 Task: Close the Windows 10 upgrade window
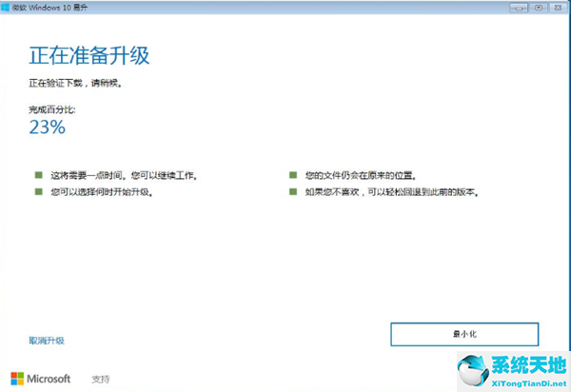pos(558,8)
